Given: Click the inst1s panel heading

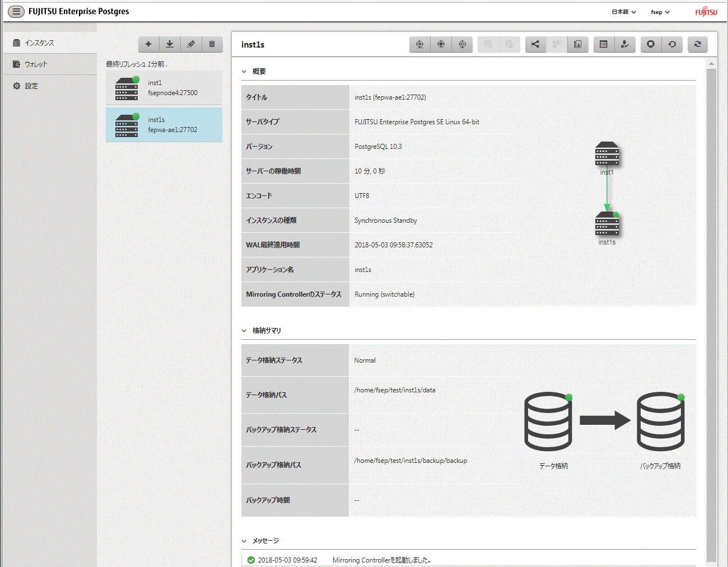Looking at the screenshot, I should click(253, 45).
